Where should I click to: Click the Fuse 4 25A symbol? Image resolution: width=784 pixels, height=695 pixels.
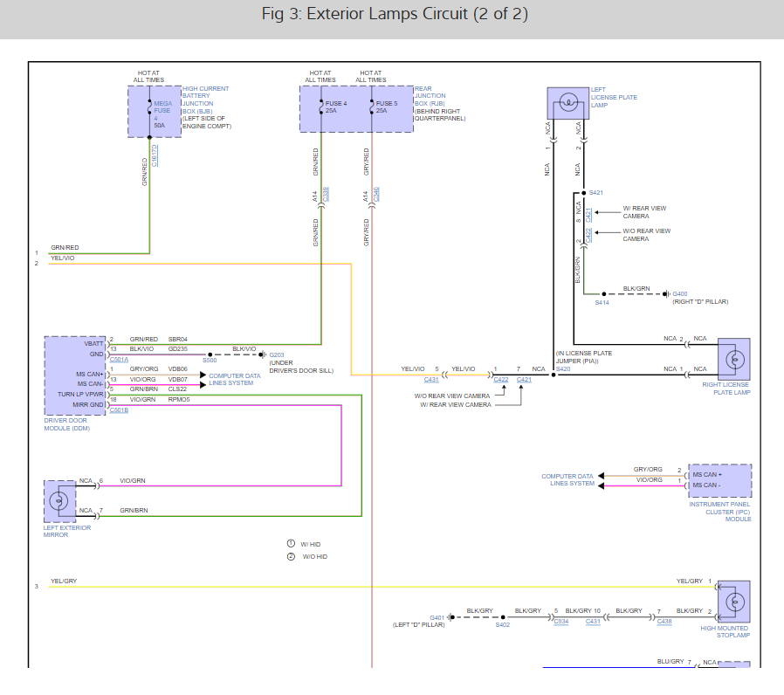[321, 108]
